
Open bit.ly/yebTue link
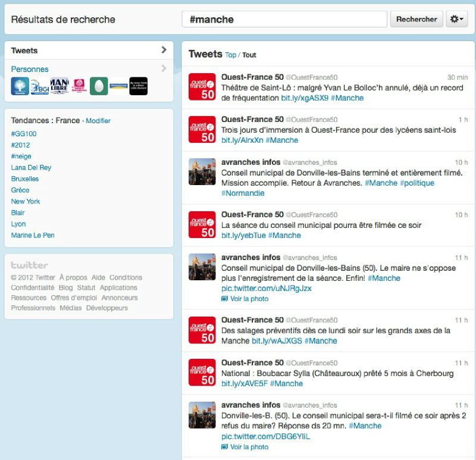(243, 235)
